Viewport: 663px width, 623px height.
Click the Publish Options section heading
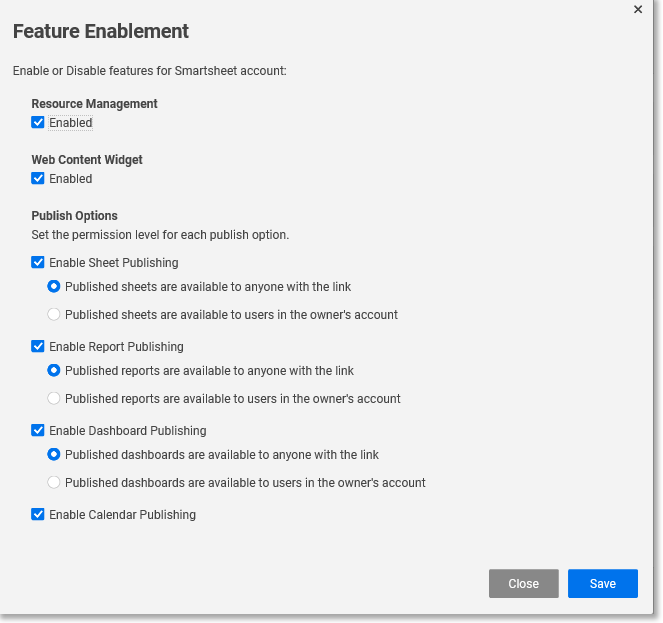pyautogui.click(x=74, y=216)
